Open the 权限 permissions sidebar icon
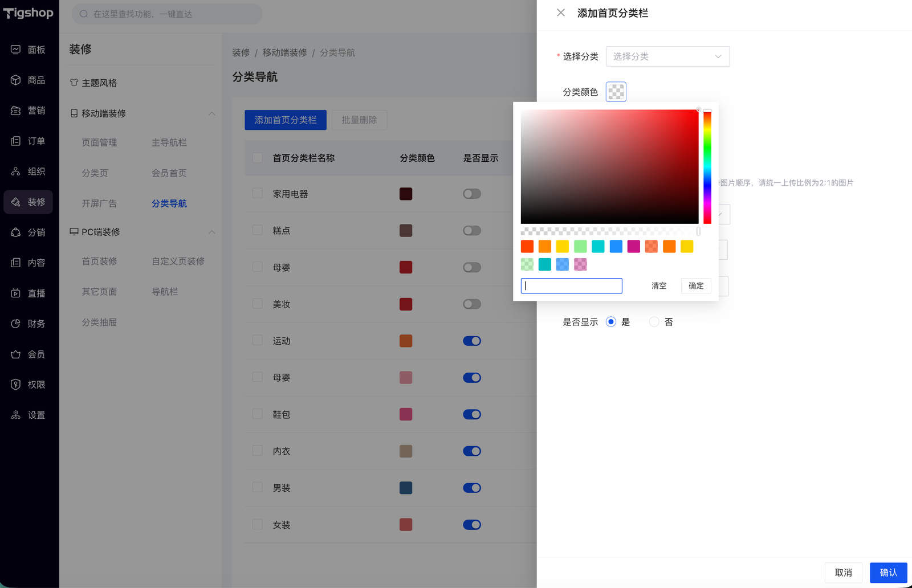This screenshot has height=588, width=912. click(x=16, y=385)
